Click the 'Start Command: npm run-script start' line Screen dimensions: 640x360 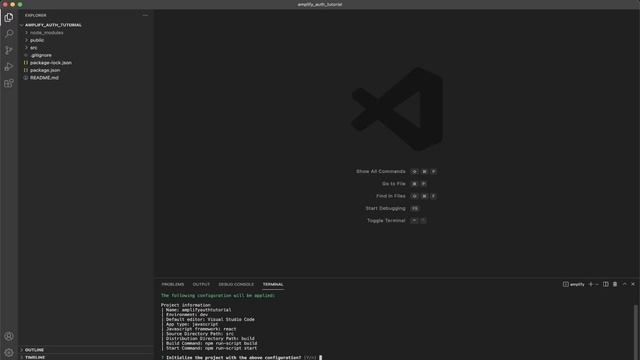coord(211,348)
